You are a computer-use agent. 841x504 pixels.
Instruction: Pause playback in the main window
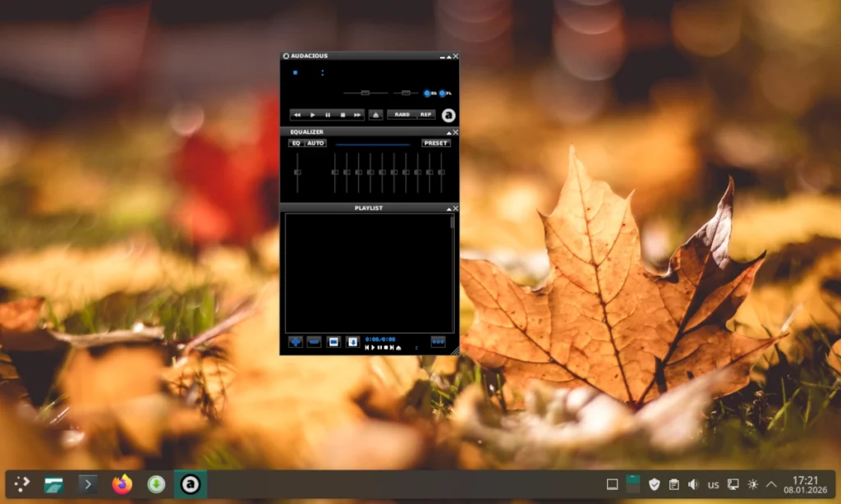(x=328, y=115)
